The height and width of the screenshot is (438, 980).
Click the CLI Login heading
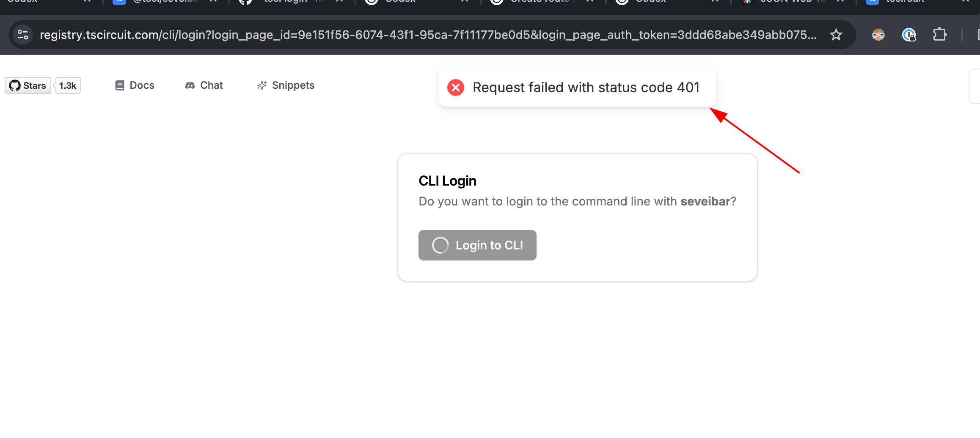coord(447,181)
